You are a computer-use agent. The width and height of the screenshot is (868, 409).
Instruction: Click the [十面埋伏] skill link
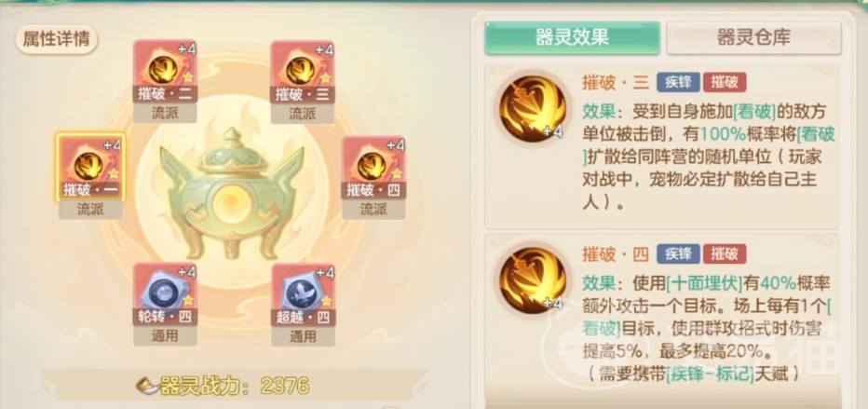pos(703,283)
